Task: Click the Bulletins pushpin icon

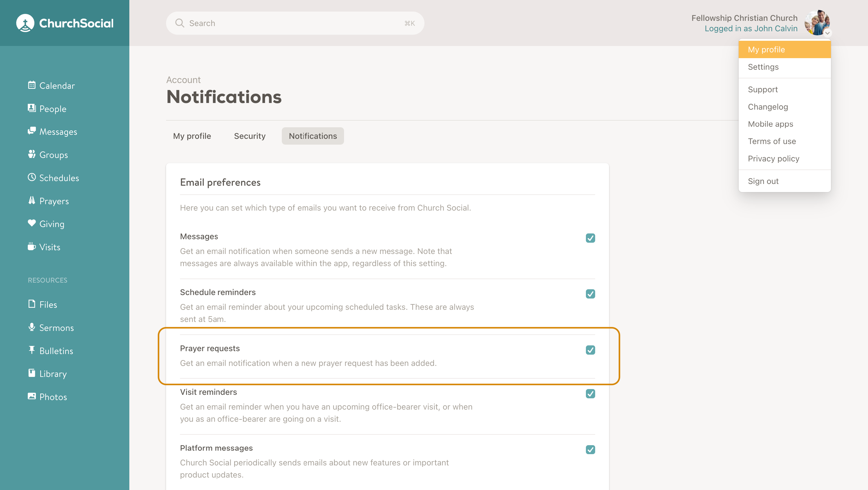Action: click(x=32, y=350)
